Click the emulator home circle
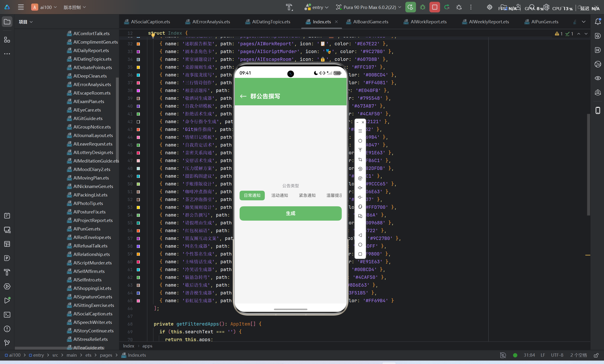This screenshot has height=364, width=604. click(x=360, y=245)
